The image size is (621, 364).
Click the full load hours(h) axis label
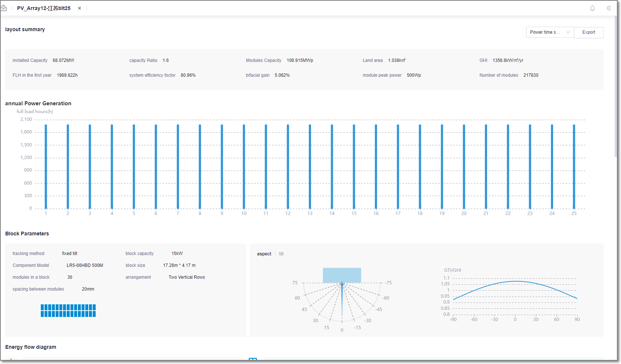(x=35, y=112)
